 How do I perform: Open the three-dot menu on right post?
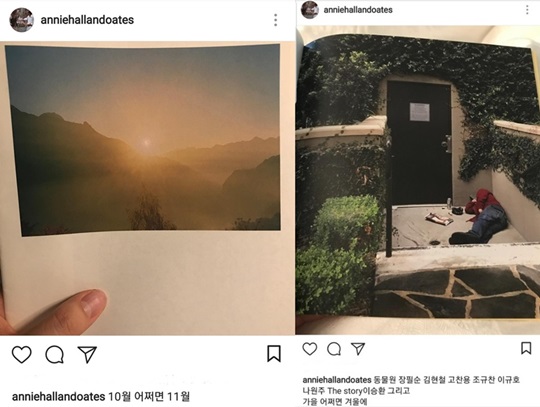527,10
